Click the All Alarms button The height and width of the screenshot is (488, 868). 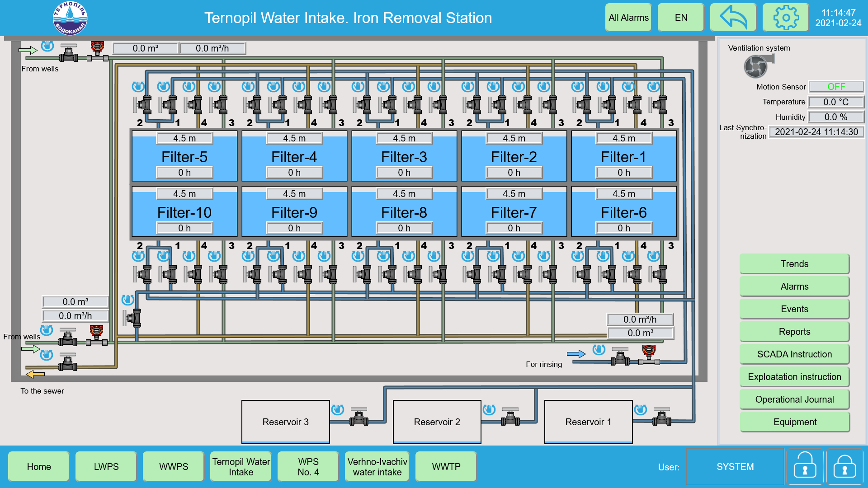(628, 18)
